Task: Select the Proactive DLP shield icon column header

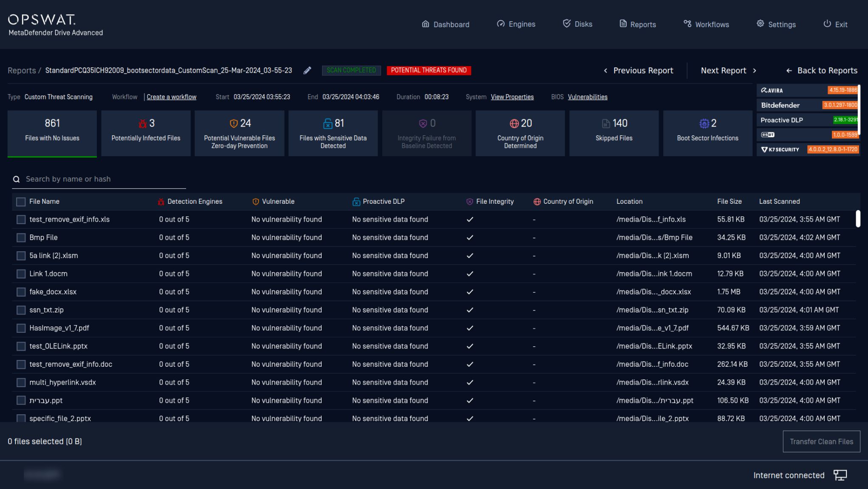Action: (356, 201)
